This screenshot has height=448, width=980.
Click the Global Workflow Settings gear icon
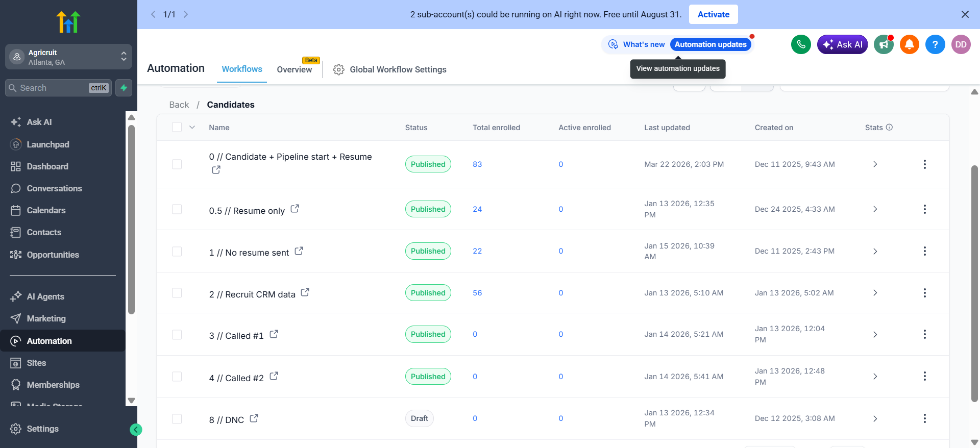(x=338, y=69)
